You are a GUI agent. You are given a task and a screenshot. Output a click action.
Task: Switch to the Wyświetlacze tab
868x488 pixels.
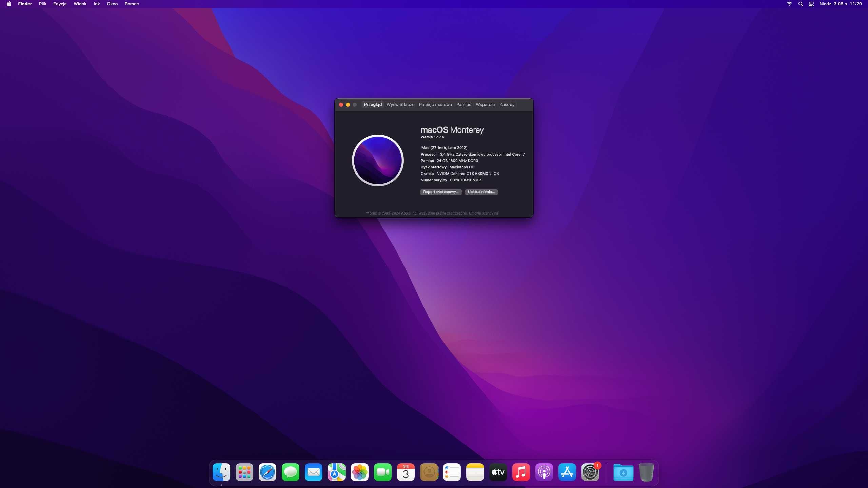click(x=400, y=105)
